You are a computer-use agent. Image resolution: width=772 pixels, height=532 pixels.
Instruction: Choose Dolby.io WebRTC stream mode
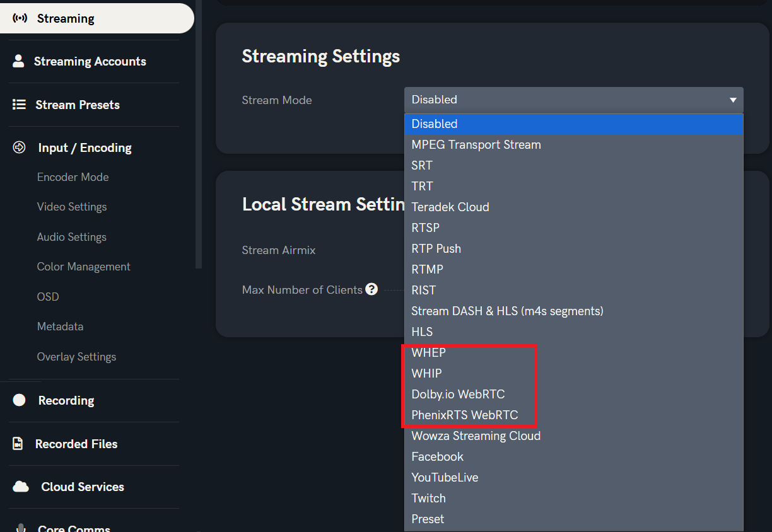coord(458,394)
